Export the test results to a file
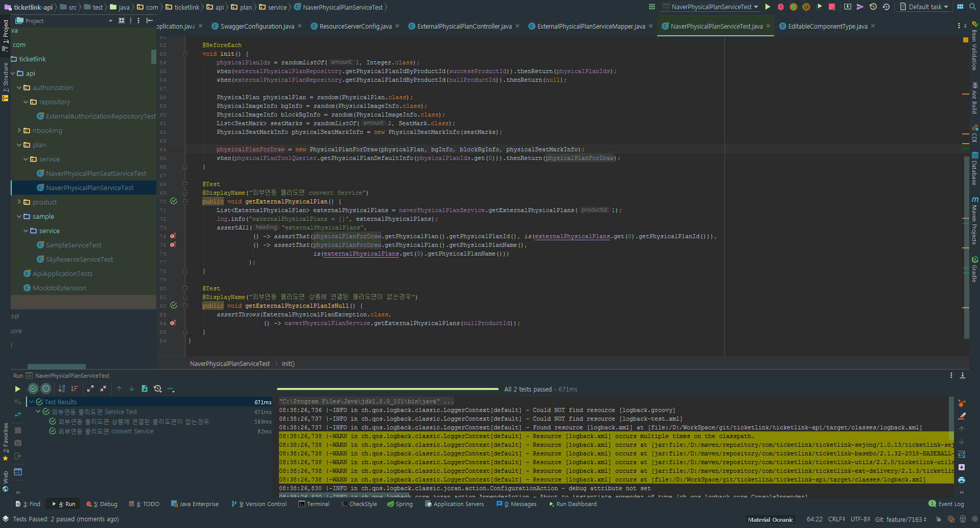Image resolution: width=980 pixels, height=528 pixels. [145, 389]
